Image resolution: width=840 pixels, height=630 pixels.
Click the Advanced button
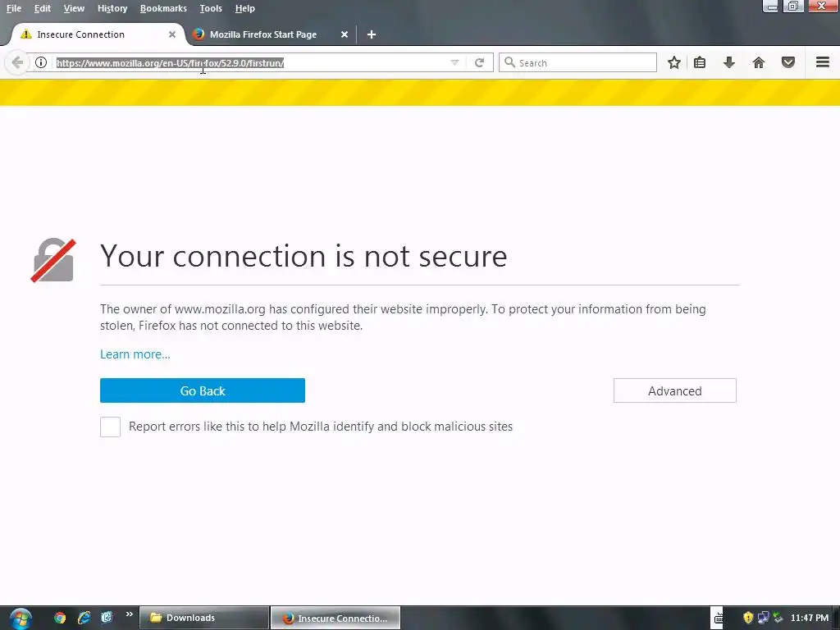click(675, 390)
